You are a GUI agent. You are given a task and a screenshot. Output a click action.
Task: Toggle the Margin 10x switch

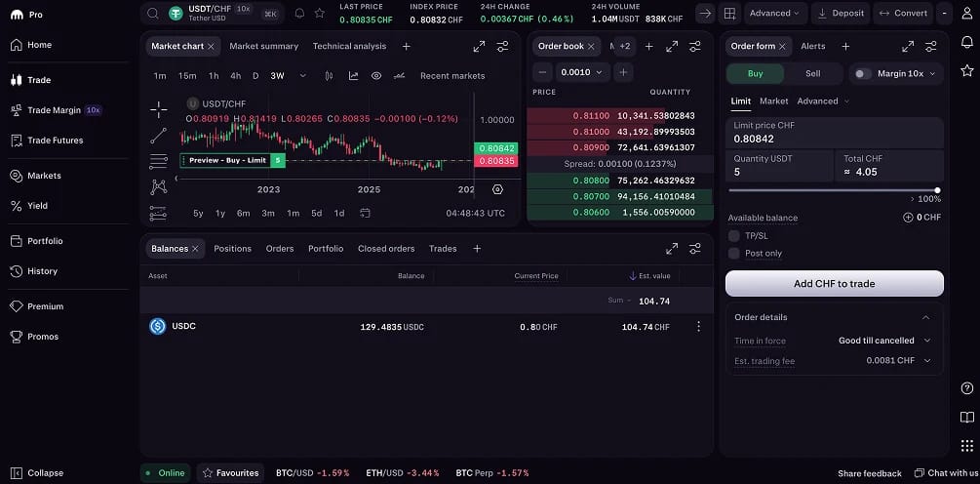click(863, 74)
